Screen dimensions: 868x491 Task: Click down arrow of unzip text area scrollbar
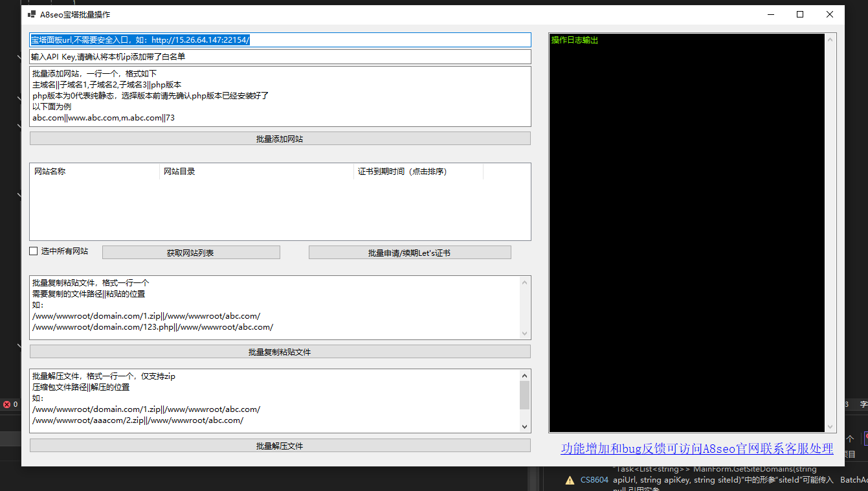(x=525, y=427)
